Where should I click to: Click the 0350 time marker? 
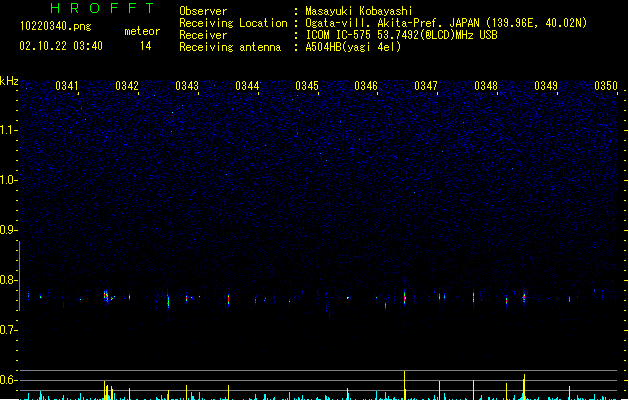pyautogui.click(x=606, y=86)
